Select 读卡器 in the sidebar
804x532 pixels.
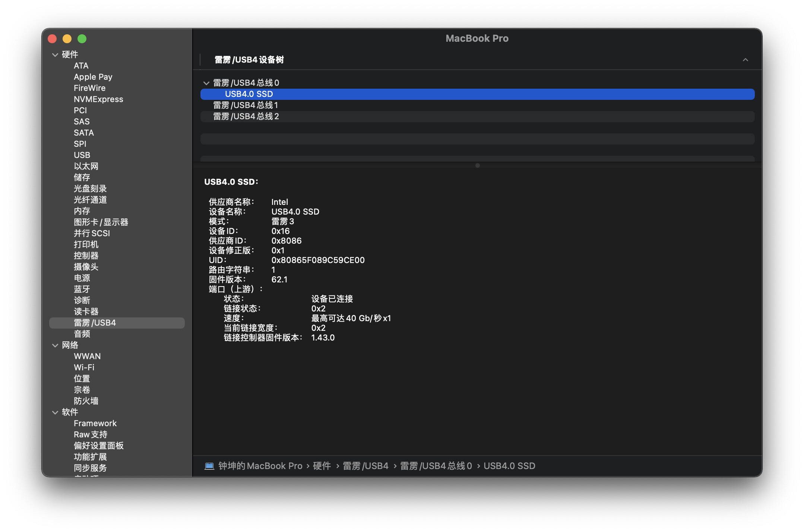(x=86, y=312)
